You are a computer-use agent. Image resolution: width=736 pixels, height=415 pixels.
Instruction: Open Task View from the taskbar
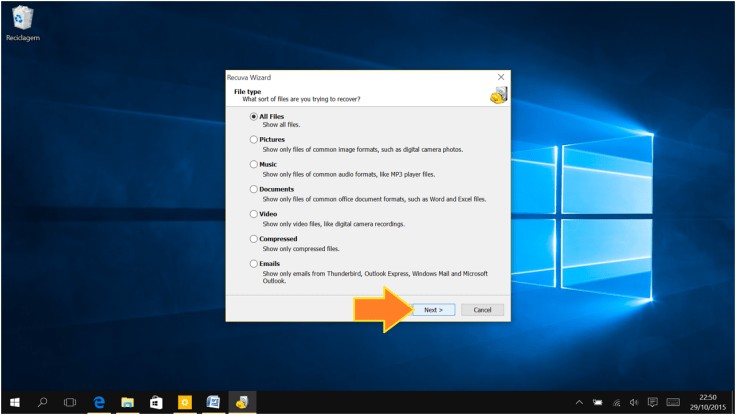pyautogui.click(x=70, y=402)
